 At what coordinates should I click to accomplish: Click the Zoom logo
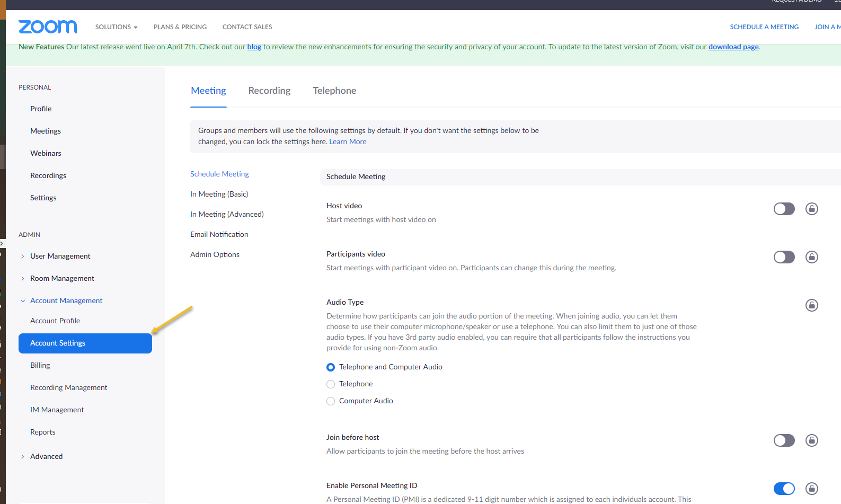[48, 26]
